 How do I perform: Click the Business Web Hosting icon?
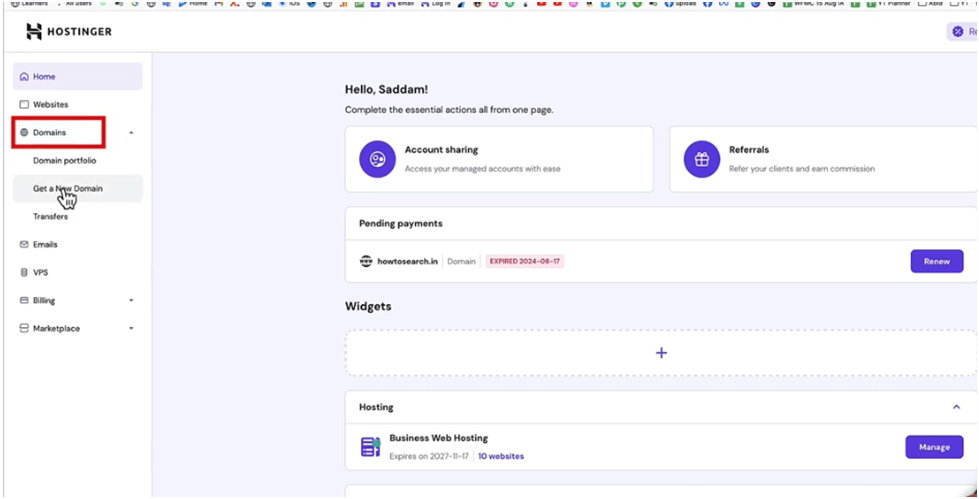tap(370, 447)
